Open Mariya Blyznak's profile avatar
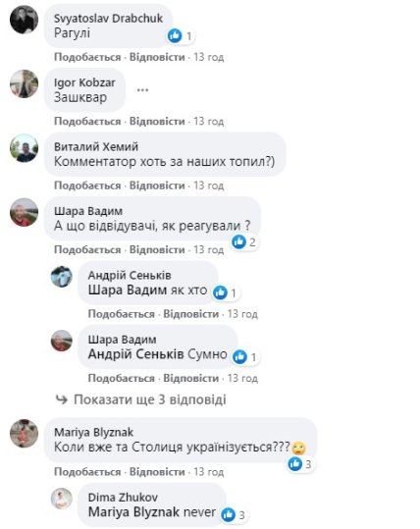420x529 pixels. 24,434
